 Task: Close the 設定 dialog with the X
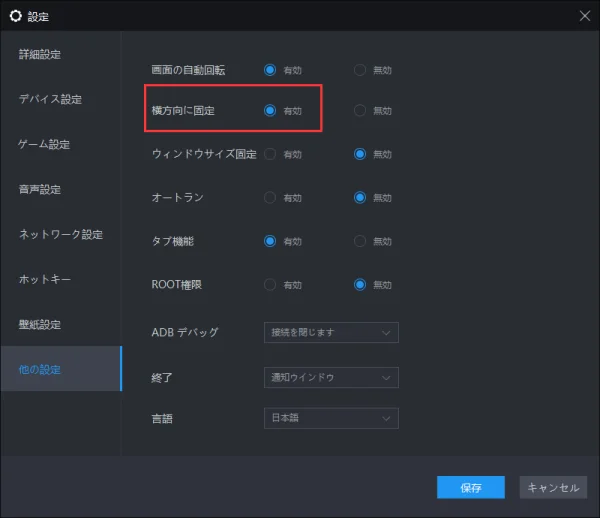pyautogui.click(x=584, y=16)
